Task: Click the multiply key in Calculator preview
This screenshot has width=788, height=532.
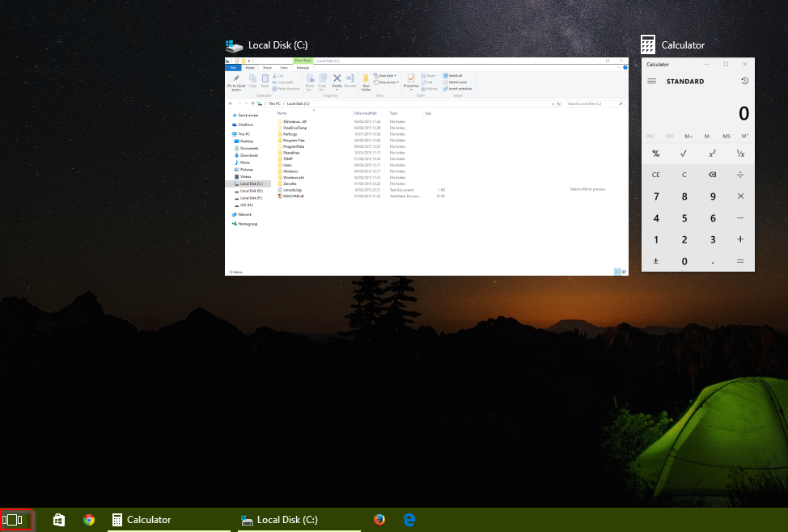Action: click(x=740, y=196)
